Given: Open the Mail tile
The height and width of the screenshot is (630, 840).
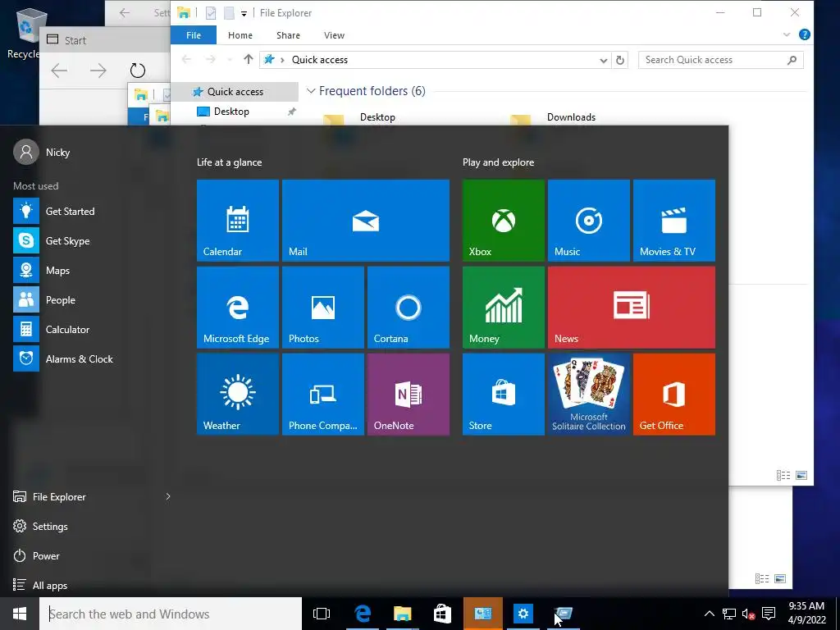Looking at the screenshot, I should tap(365, 220).
